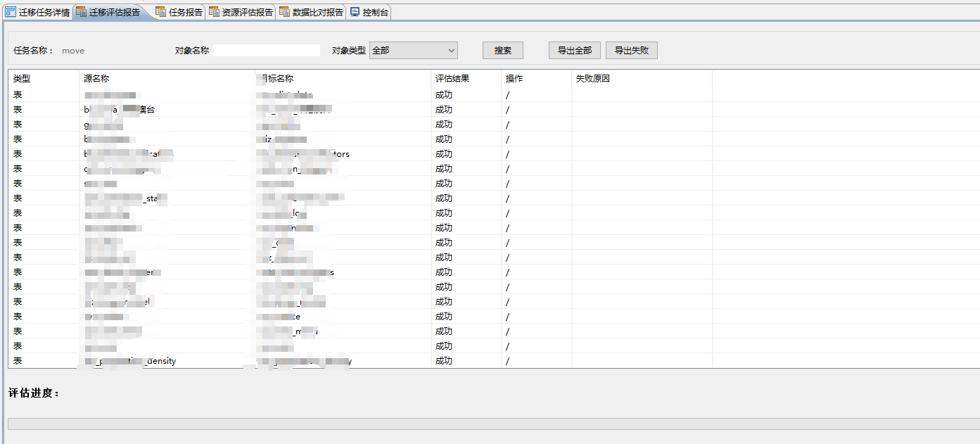Viewport: 980px width, 444px height.
Task: Click the 评估进度 progress bar
Action: pyautogui.click(x=493, y=424)
